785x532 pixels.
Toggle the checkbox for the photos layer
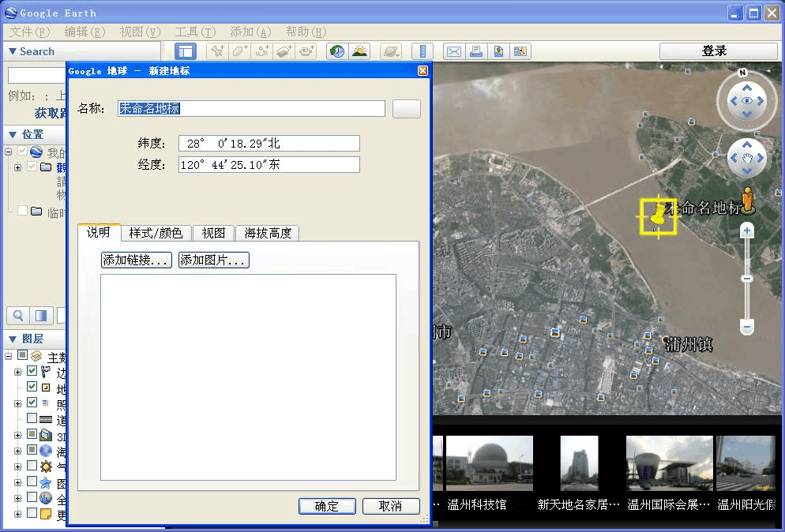point(32,402)
